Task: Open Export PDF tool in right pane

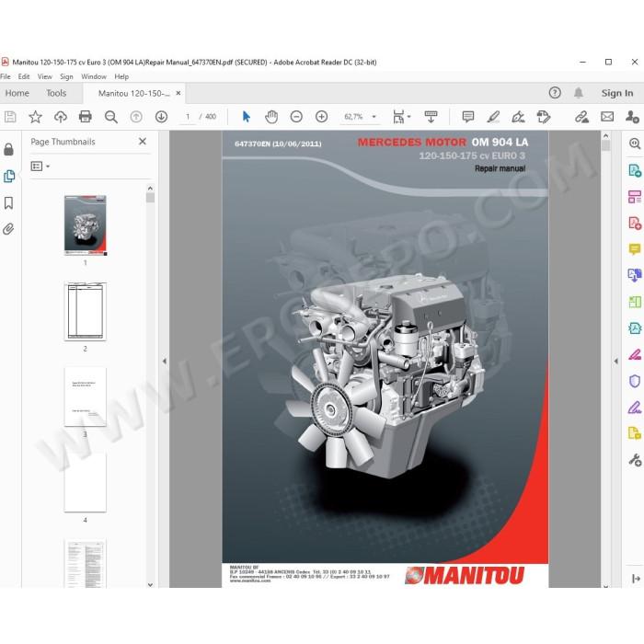Action: (x=635, y=170)
